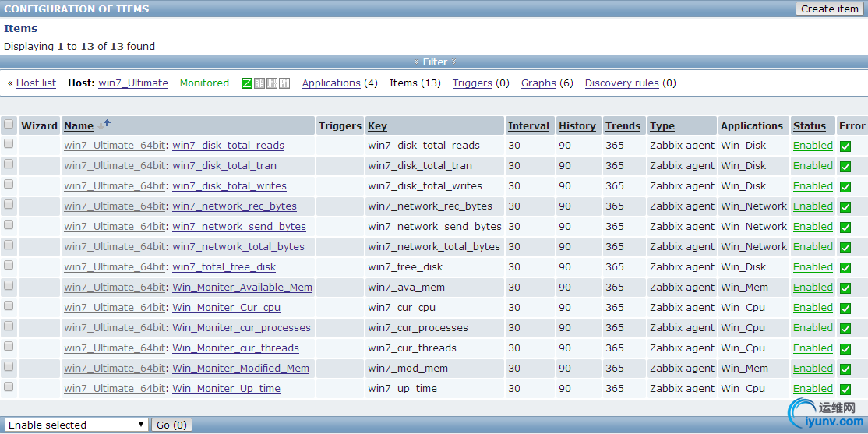868x434 pixels.
Task: Open the Win_Moniter_cur_processes item
Action: (x=242, y=328)
